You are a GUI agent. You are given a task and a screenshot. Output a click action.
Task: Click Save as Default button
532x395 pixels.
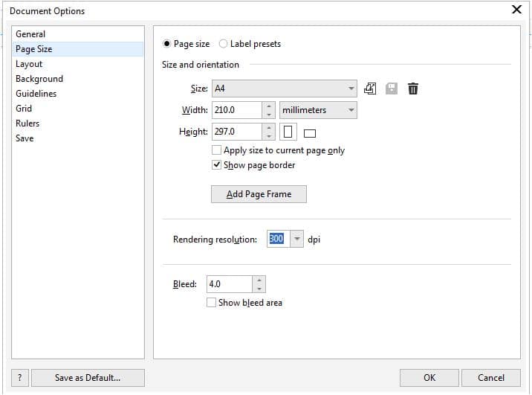point(88,377)
